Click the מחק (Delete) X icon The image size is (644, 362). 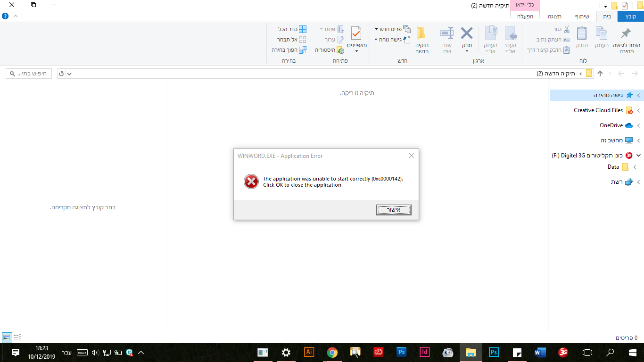pos(467,33)
